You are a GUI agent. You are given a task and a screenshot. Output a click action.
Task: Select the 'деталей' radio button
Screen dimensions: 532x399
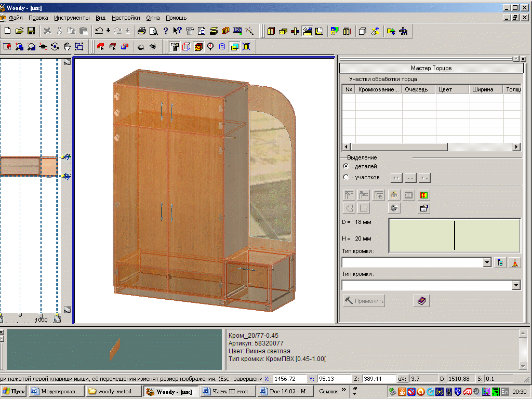click(346, 166)
